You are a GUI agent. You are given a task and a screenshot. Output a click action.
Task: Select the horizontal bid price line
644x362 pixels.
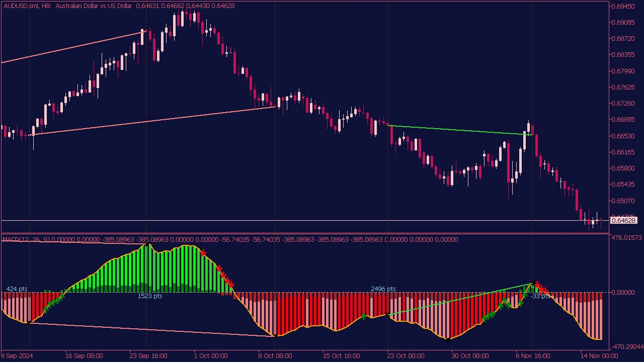(x=304, y=220)
